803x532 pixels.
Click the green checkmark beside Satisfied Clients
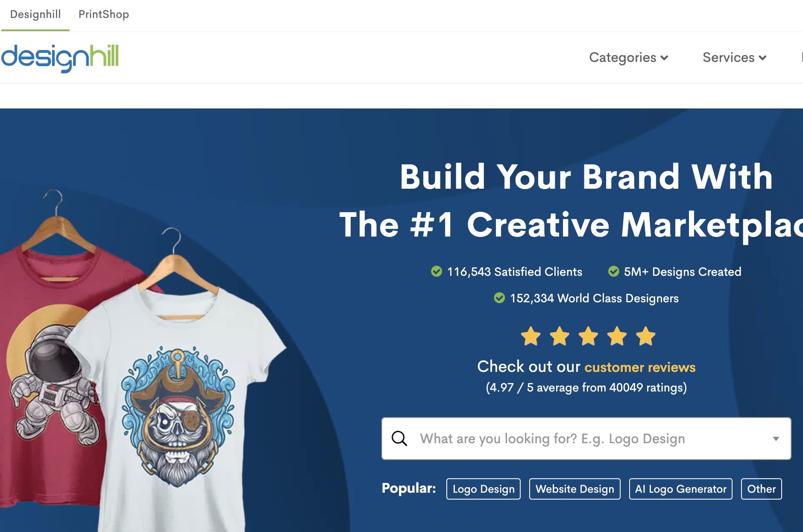(437, 272)
